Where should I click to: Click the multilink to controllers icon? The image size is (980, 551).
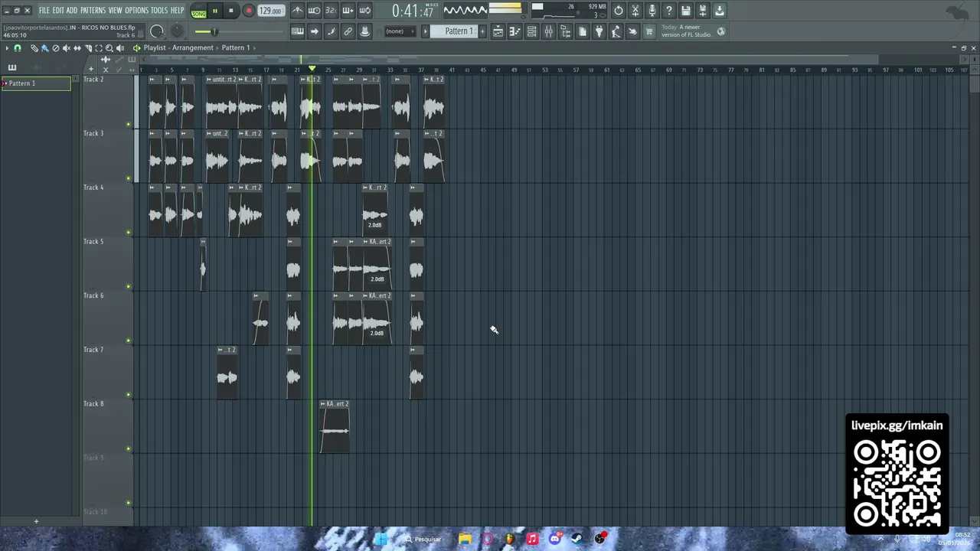pos(348,31)
